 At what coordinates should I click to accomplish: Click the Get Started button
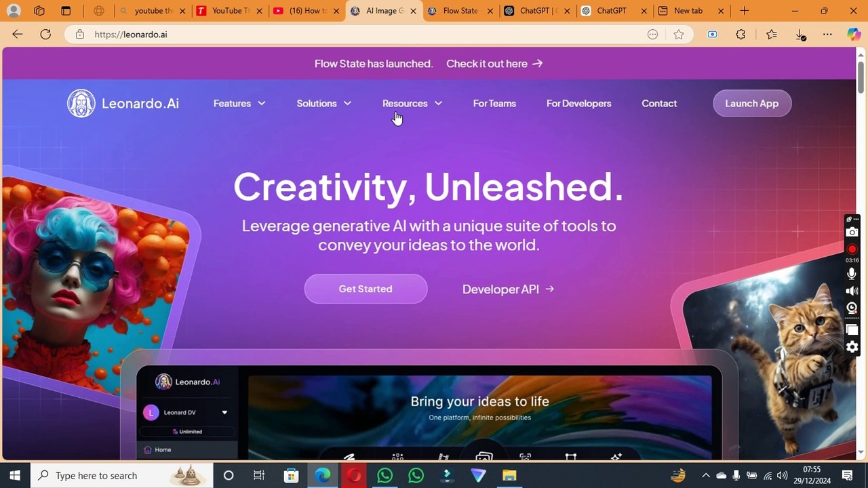pyautogui.click(x=366, y=289)
